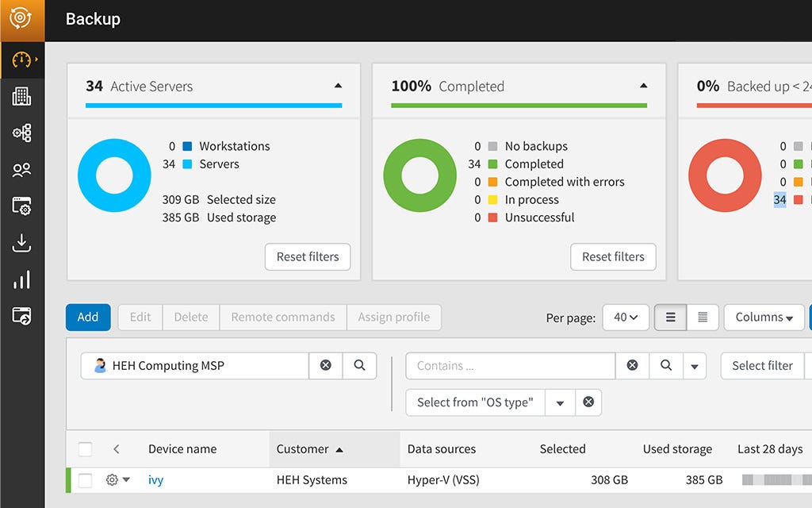The height and width of the screenshot is (508, 812).
Task: Click the Contains search input field
Action: 511,365
